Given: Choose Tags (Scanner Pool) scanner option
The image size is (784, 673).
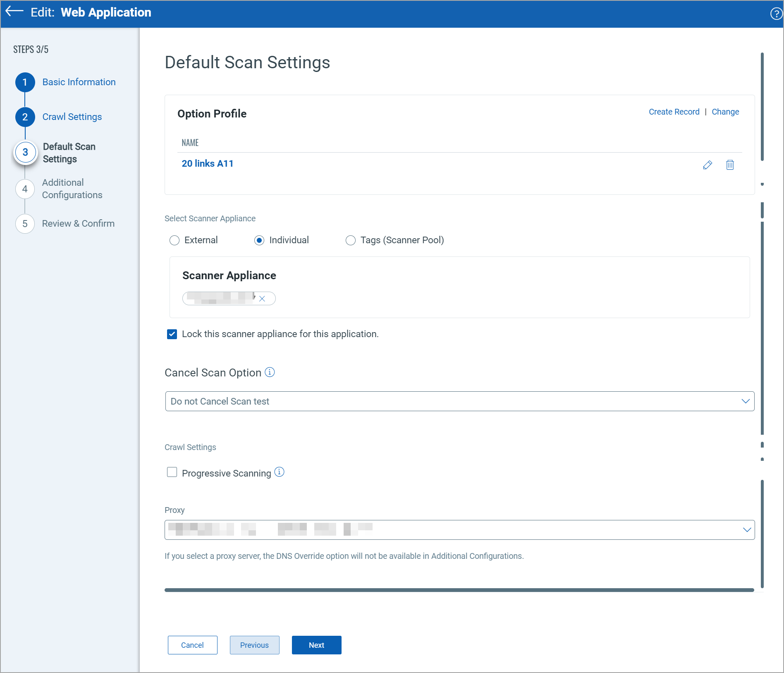Looking at the screenshot, I should pyautogui.click(x=351, y=240).
